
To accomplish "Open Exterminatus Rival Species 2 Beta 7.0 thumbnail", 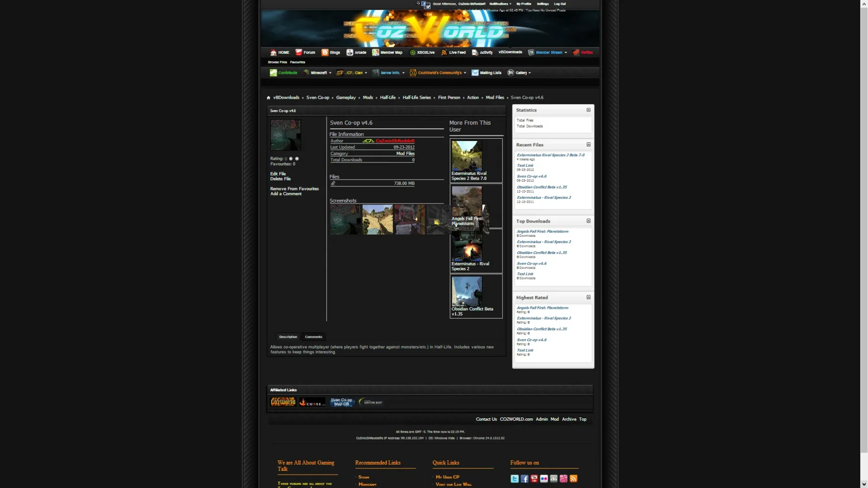I will [467, 156].
